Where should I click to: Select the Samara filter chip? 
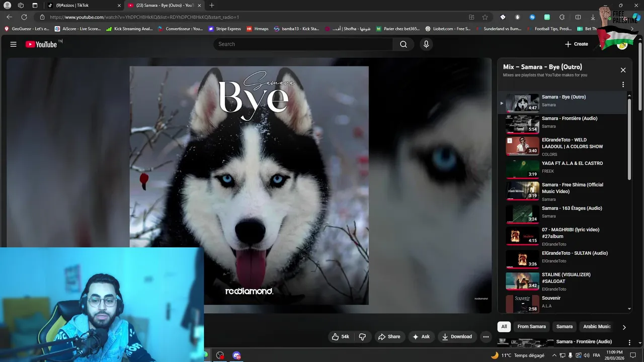564,326
